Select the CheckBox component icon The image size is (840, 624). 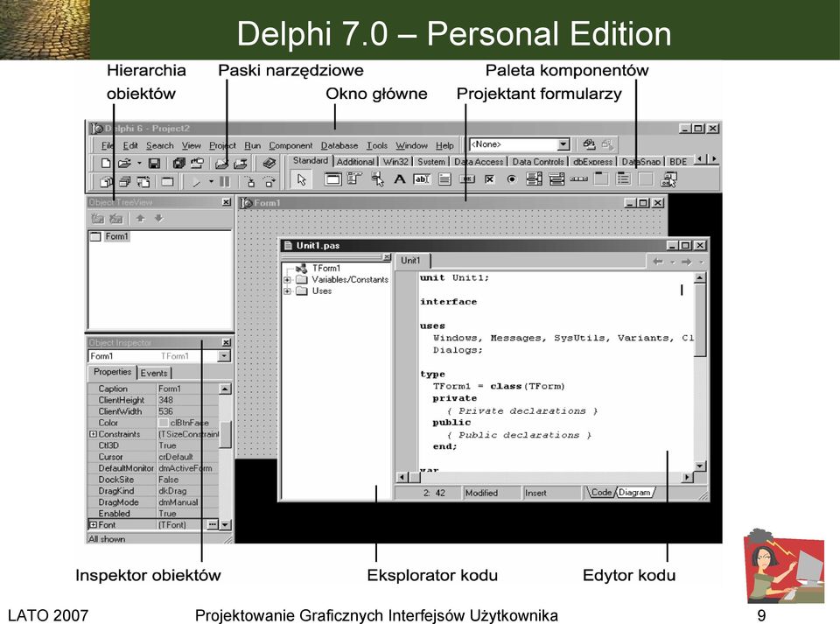[x=489, y=179]
